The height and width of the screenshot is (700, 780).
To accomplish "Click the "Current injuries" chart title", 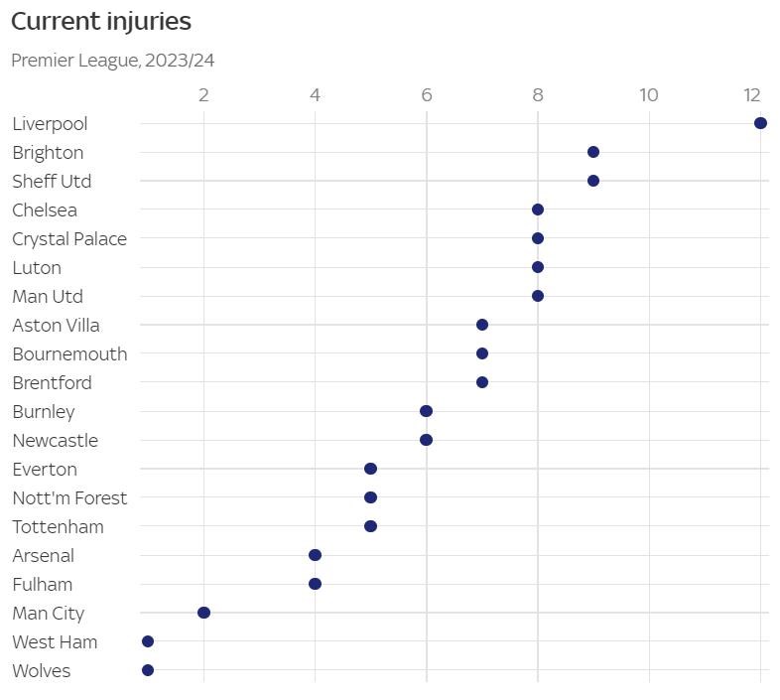I will [x=101, y=21].
